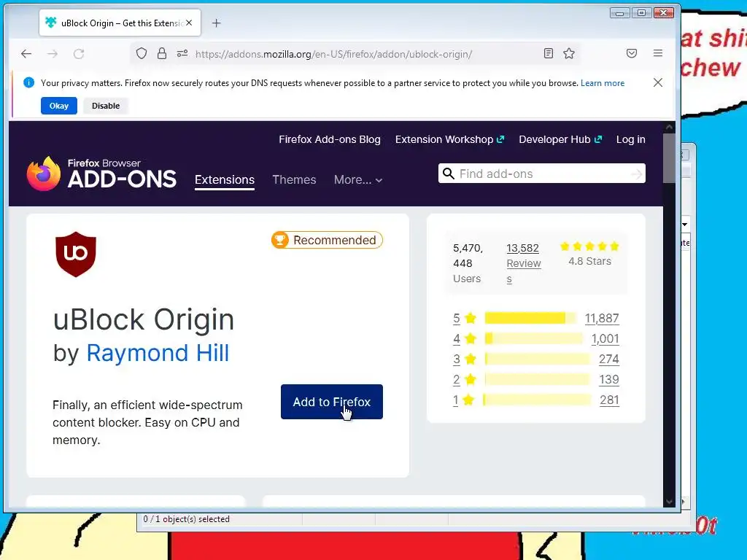Click the Add to Firefox button
Screen dimensions: 747x560
[332, 402]
